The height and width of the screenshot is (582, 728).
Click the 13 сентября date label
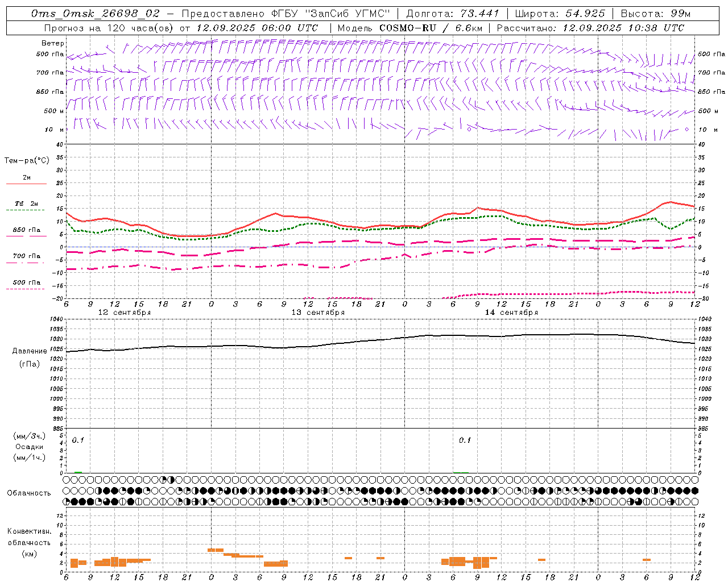318,313
